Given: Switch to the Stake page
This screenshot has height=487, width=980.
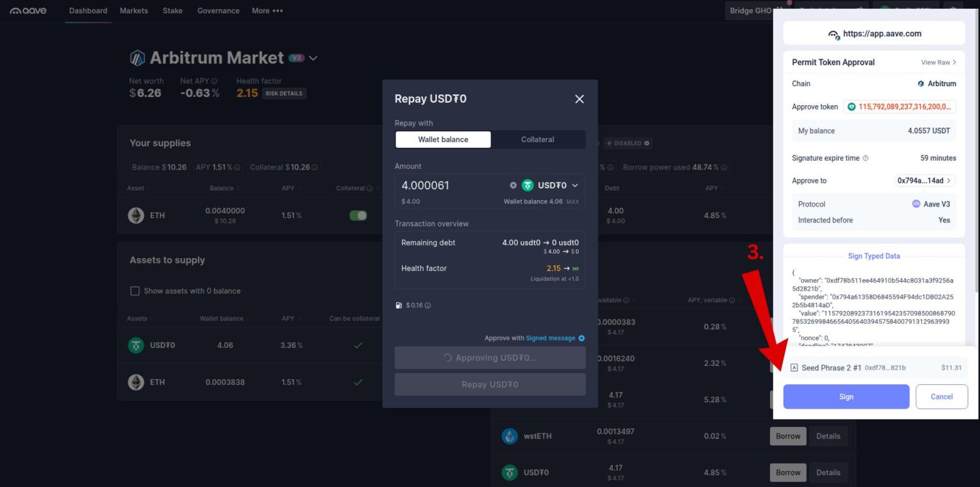Looking at the screenshot, I should (x=172, y=11).
